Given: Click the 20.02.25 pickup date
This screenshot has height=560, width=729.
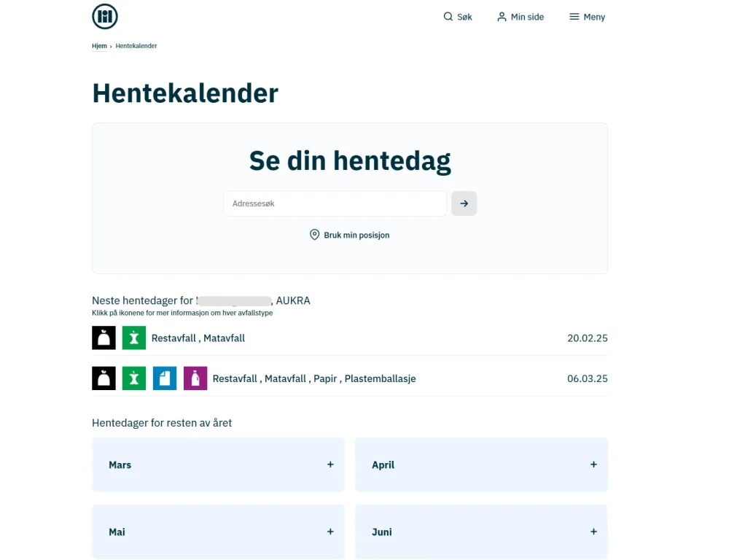Looking at the screenshot, I should 587,338.
